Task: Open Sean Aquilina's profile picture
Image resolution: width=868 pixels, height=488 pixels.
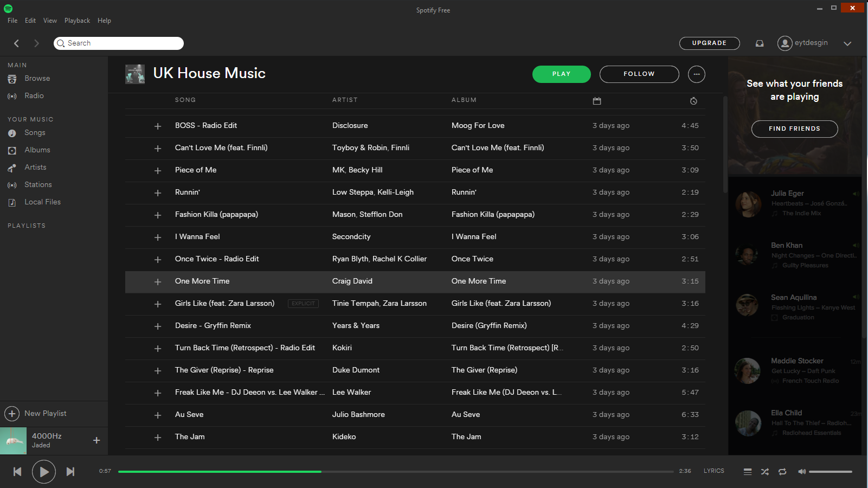Action: [747, 305]
